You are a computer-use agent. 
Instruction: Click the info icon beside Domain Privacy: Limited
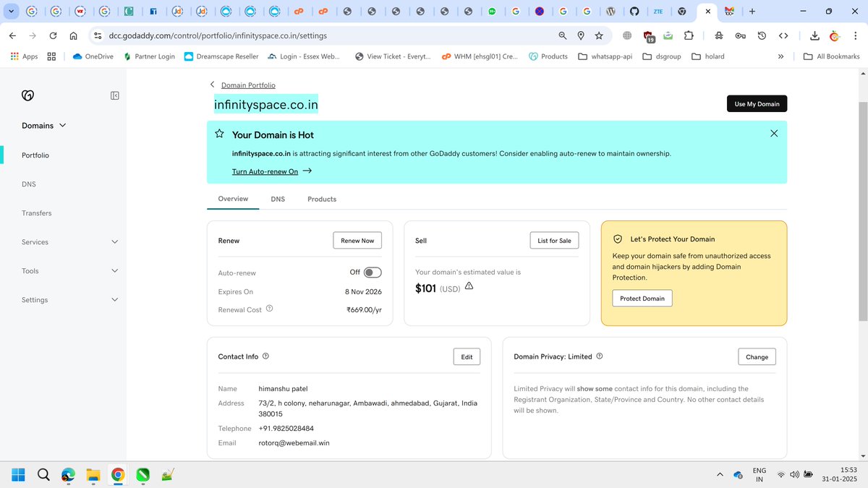600,356
